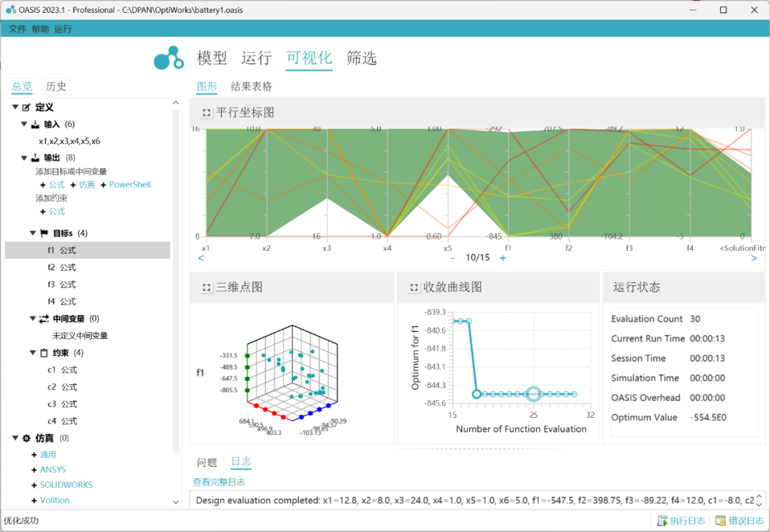The height and width of the screenshot is (532, 770).
Task: Click the plus icon before Volition
Action: pos(34,501)
